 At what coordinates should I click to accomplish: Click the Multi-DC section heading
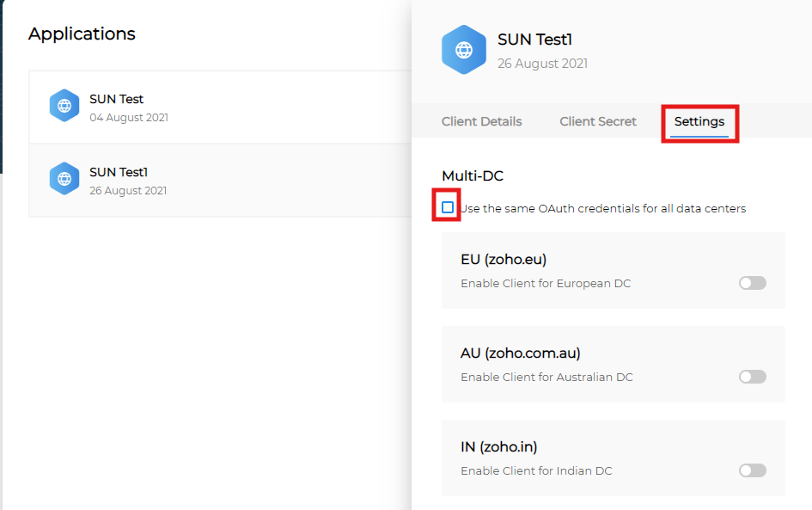click(472, 176)
